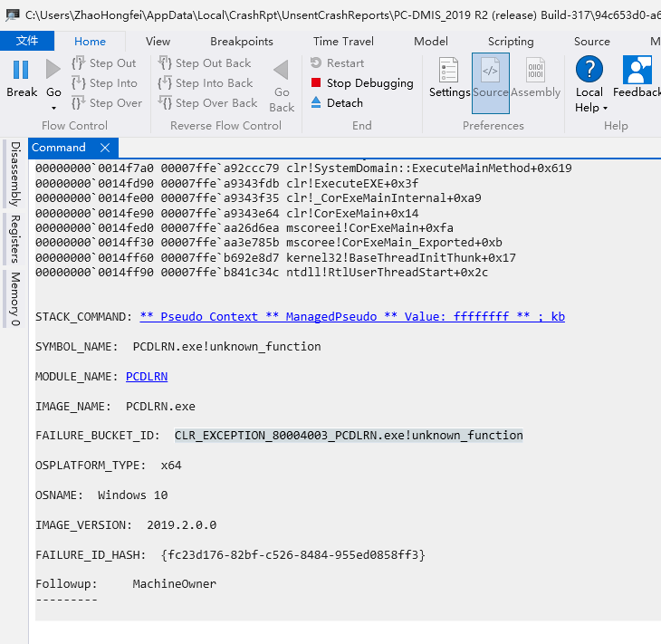Click the Go Back arrow icon
The image size is (661, 644).
pos(282,71)
